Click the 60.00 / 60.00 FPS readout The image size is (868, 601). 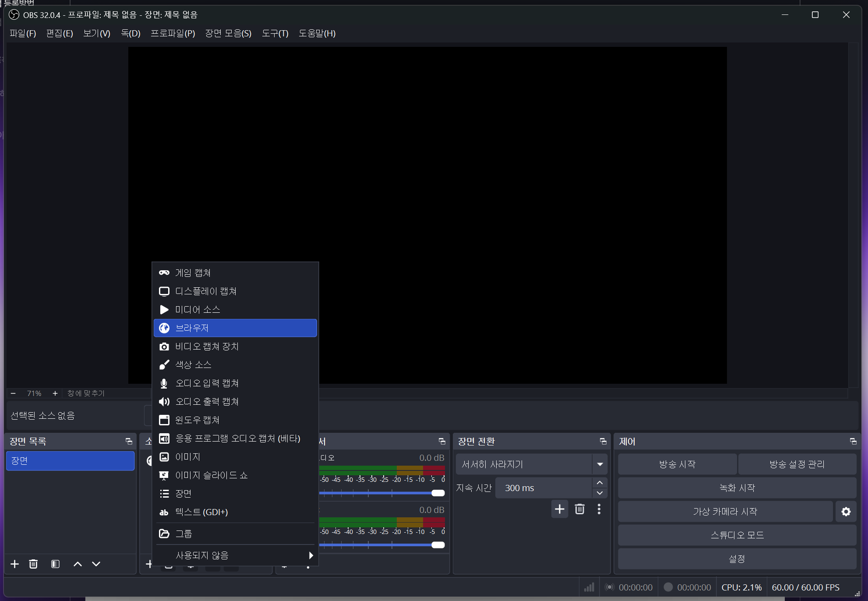[x=805, y=587]
